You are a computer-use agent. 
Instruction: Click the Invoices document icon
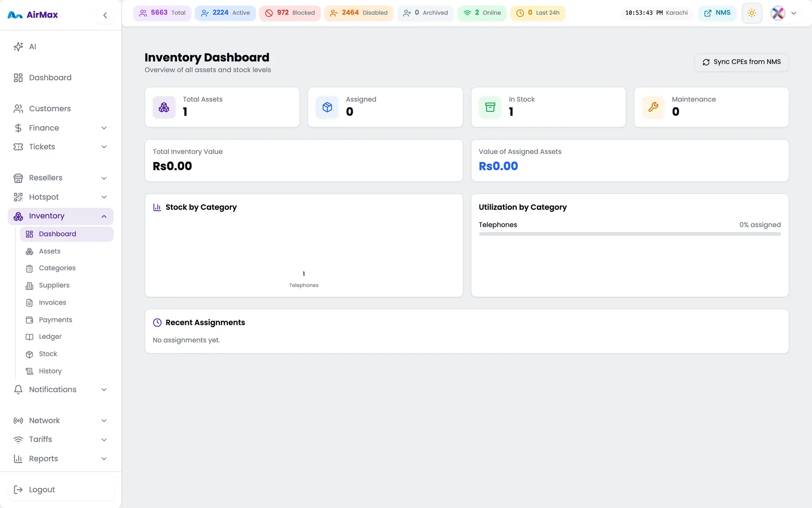(x=29, y=303)
